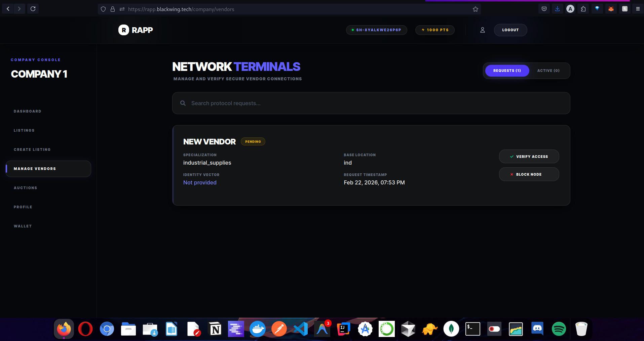Click the 'NEW VENDOR' card title
This screenshot has height=341, width=644.
point(210,142)
